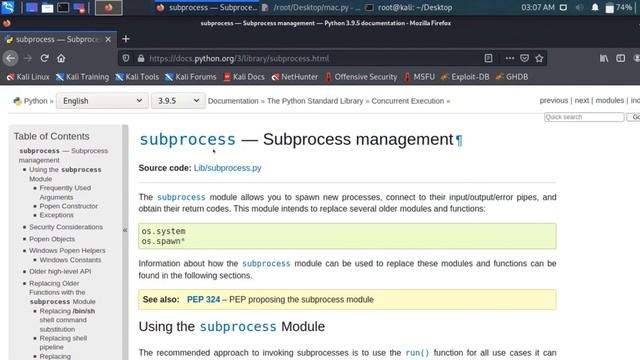Reload the current page
The image size is (640, 360).
(44, 58)
